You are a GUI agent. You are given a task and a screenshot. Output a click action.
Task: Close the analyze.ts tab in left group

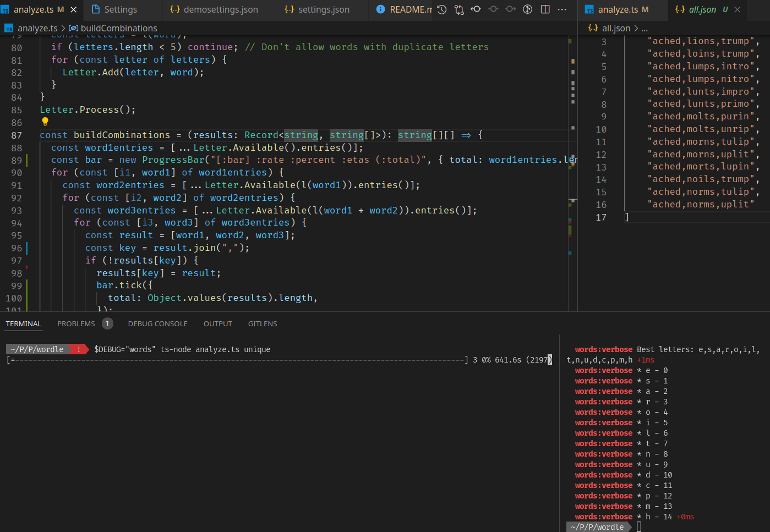click(x=74, y=9)
